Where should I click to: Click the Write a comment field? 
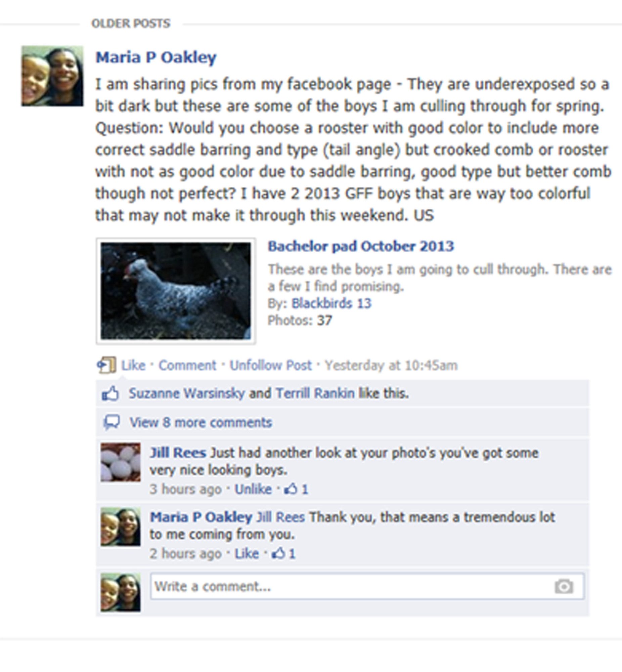pos(367,587)
